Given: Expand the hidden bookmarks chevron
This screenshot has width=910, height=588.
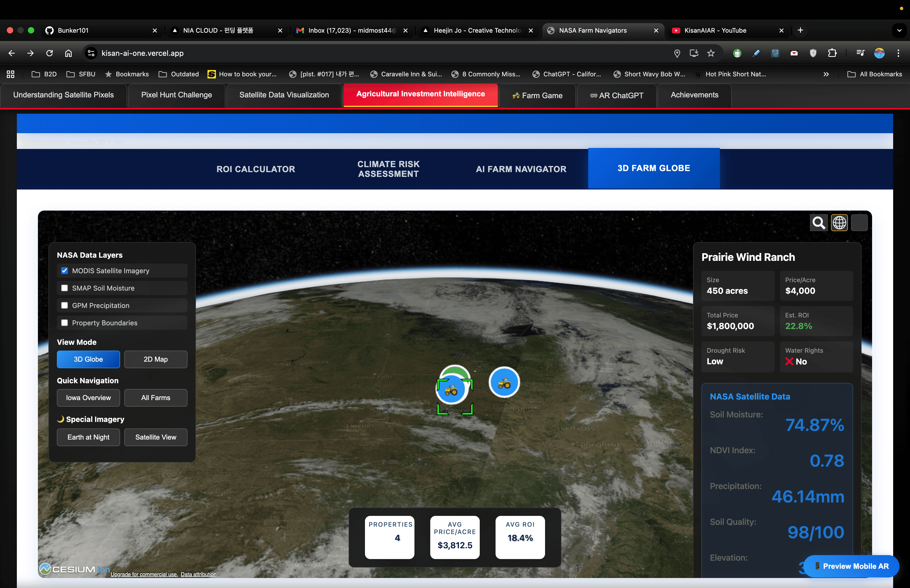Looking at the screenshot, I should click(x=826, y=74).
